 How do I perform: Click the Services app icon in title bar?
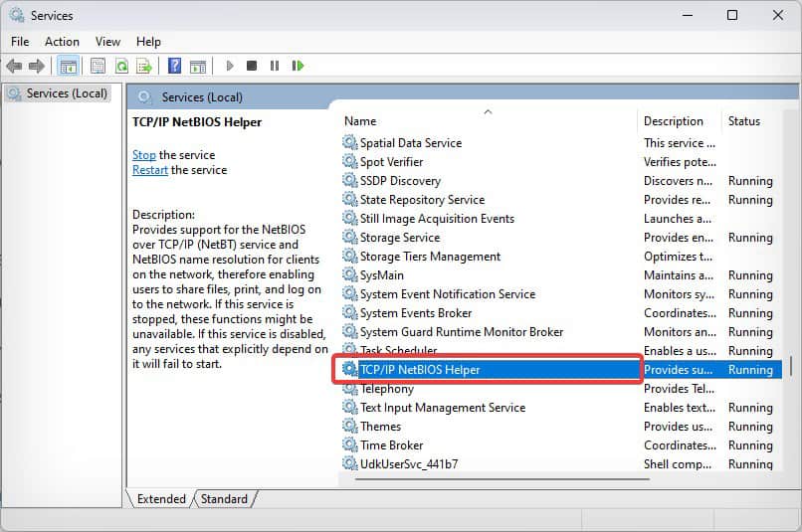click(x=16, y=15)
